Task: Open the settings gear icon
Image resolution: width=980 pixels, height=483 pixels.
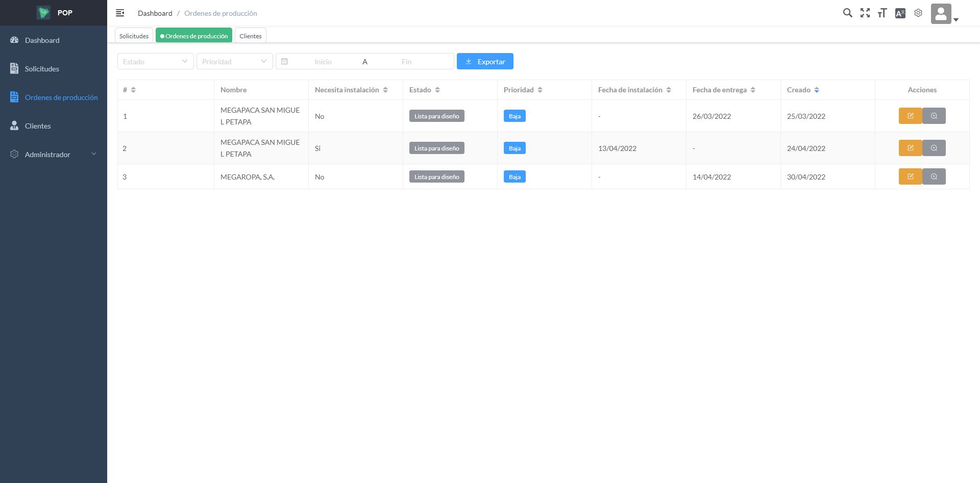Action: tap(918, 13)
